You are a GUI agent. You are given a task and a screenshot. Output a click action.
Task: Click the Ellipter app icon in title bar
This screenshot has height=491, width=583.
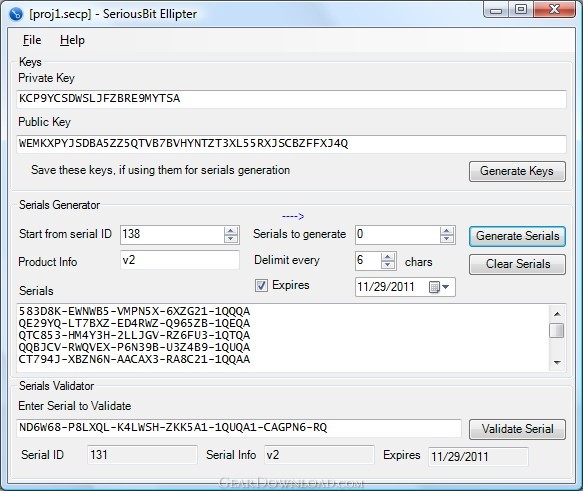(x=16, y=14)
